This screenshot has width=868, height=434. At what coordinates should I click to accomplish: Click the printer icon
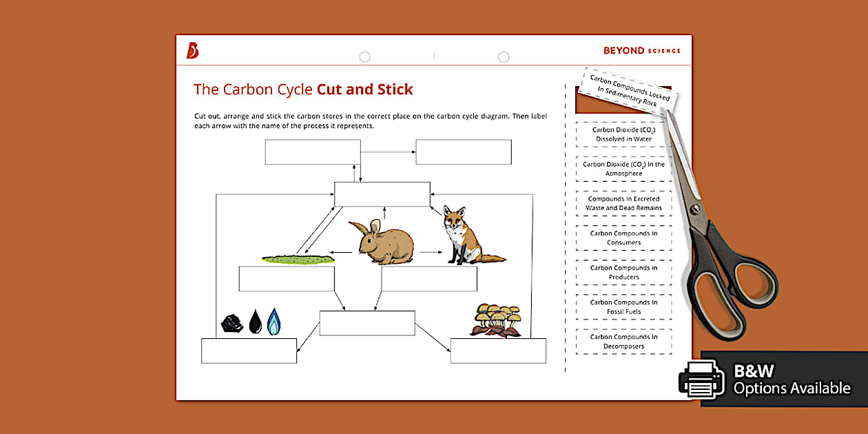click(x=701, y=380)
